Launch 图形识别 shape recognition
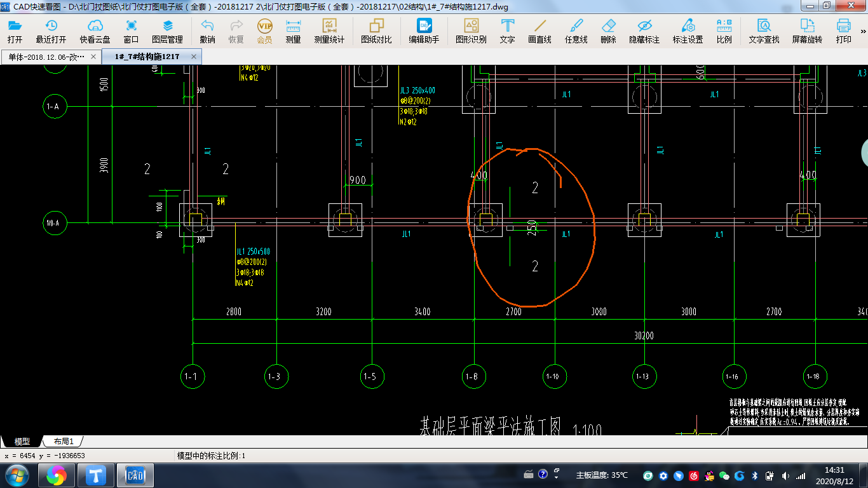Image resolution: width=868 pixels, height=488 pixels. 471,31
